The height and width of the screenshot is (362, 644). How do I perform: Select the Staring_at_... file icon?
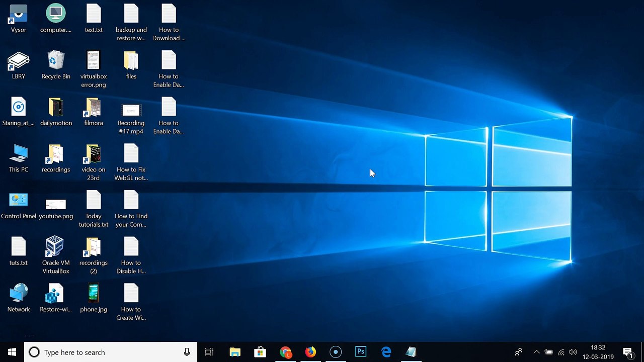coord(19,112)
